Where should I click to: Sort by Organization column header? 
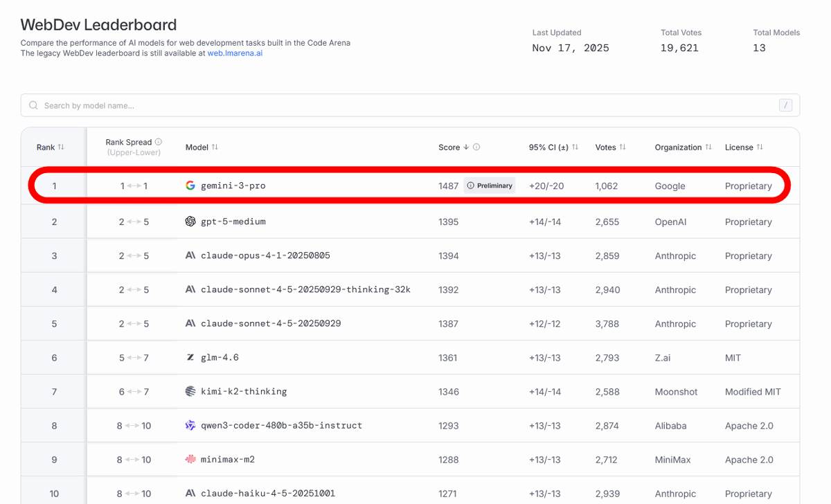(x=683, y=147)
